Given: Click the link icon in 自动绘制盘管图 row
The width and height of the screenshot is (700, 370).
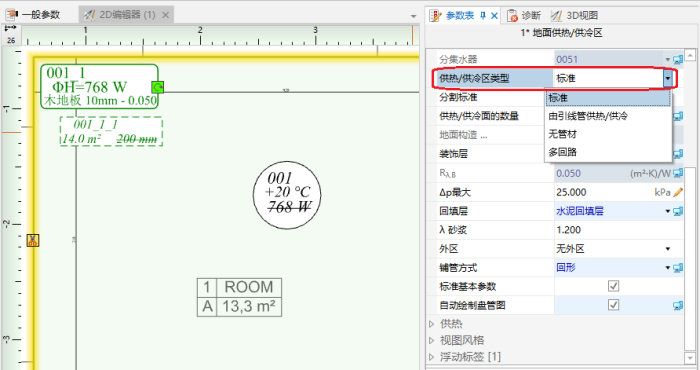Looking at the screenshot, I should (678, 306).
